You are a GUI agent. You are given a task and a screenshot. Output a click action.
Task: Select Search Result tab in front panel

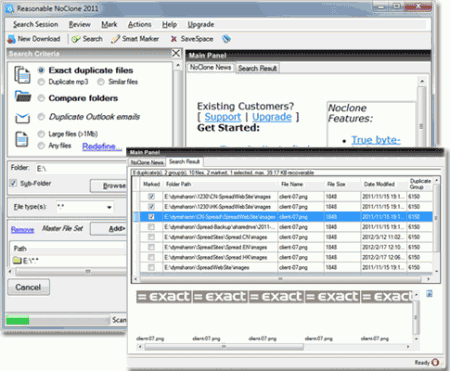tap(184, 162)
